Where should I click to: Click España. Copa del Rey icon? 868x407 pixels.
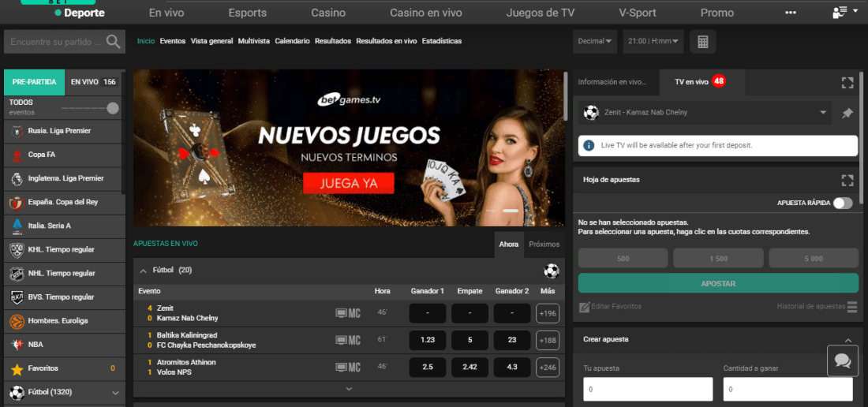17,203
